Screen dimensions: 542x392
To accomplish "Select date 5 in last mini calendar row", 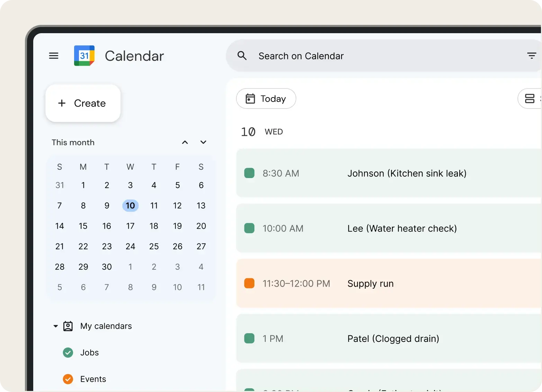I will pos(60,287).
